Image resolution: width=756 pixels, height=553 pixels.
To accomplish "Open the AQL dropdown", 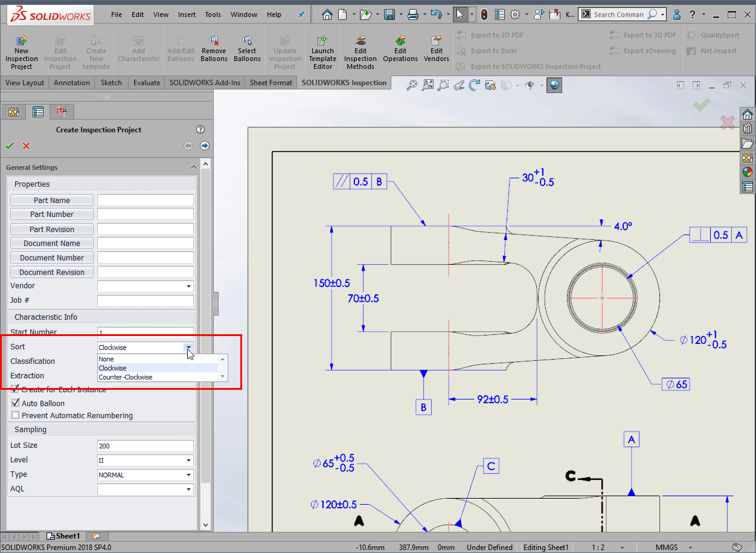I will pos(188,490).
